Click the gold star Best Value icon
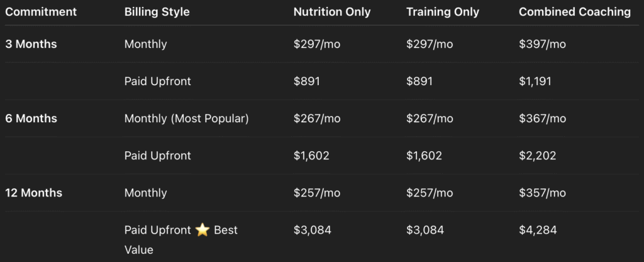The height and width of the screenshot is (262, 644). click(203, 230)
